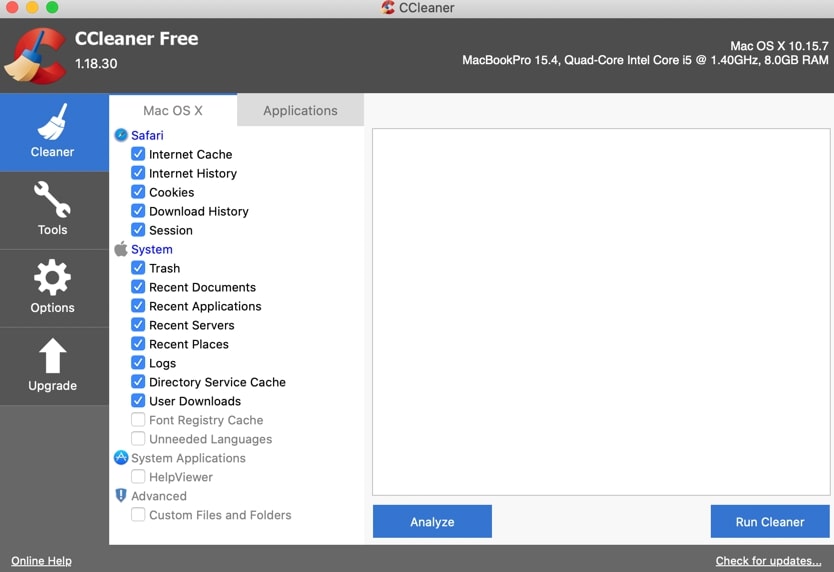Click the System Applications App Store icon
The height and width of the screenshot is (572, 834).
pyautogui.click(x=121, y=458)
